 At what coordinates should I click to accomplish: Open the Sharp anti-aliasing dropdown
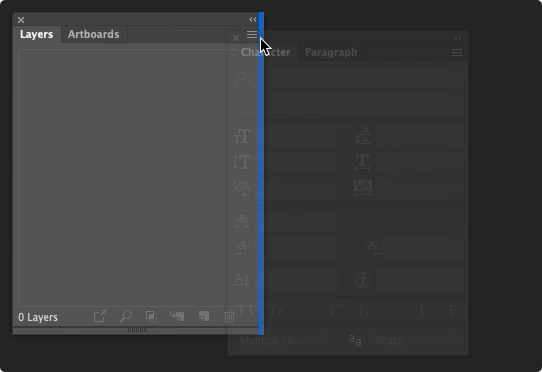pos(417,340)
